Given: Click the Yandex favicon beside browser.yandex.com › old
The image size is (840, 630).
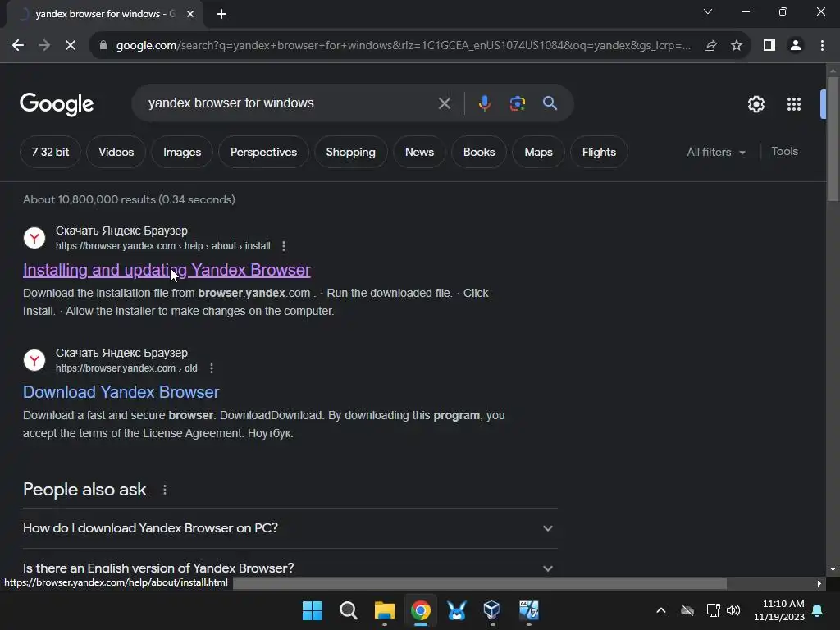Looking at the screenshot, I should click(34, 360).
